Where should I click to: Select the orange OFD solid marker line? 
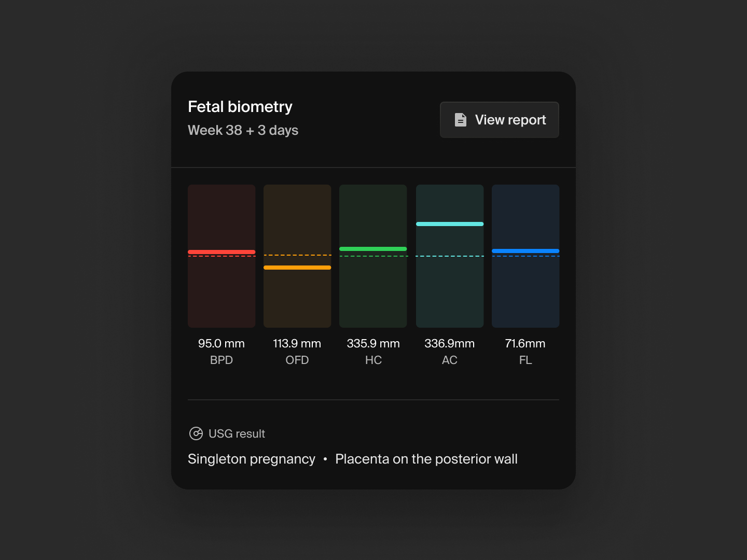tap(297, 268)
